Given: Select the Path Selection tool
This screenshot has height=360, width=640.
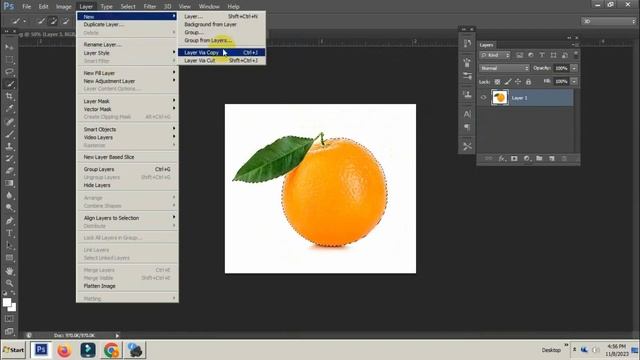Looking at the screenshot, I should [x=9, y=245].
